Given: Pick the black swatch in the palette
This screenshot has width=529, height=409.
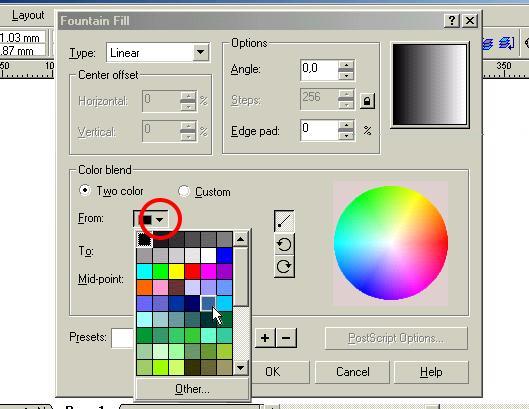Looking at the screenshot, I should click(144, 239).
